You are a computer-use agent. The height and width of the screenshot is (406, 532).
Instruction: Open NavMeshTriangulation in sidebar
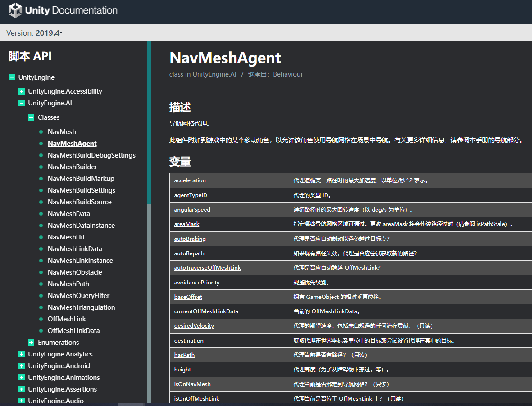click(x=81, y=307)
